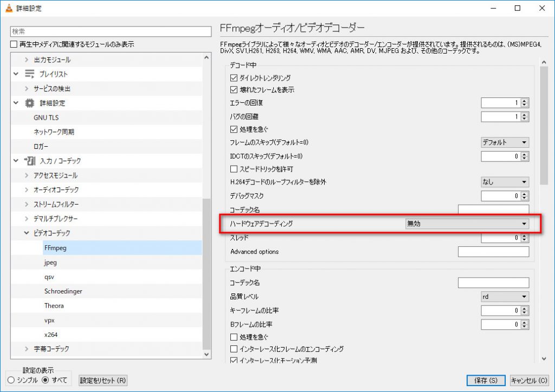Click the tree panel vertical scrollbar thumb
Viewport: 555px width, 392px height.
pyautogui.click(x=206, y=274)
